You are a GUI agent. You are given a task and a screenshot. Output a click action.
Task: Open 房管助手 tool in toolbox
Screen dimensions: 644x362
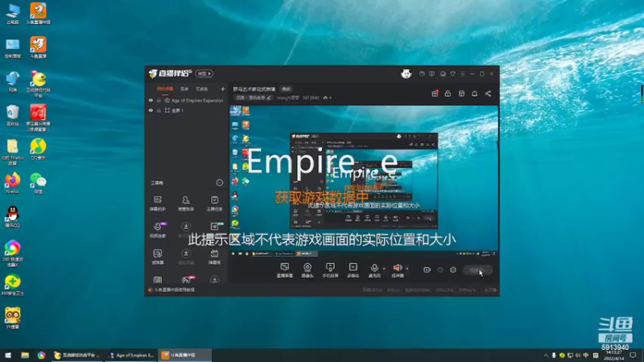(186, 204)
